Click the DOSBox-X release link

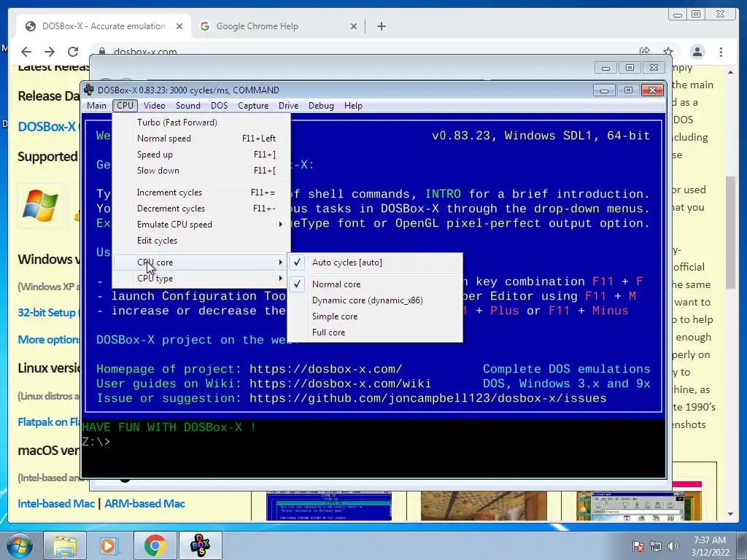(47, 127)
